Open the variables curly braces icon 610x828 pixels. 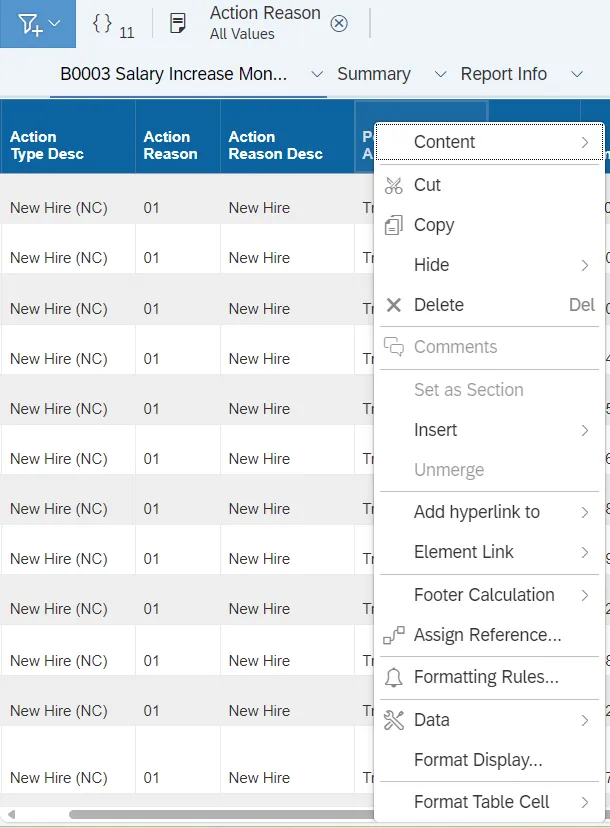coord(102,24)
